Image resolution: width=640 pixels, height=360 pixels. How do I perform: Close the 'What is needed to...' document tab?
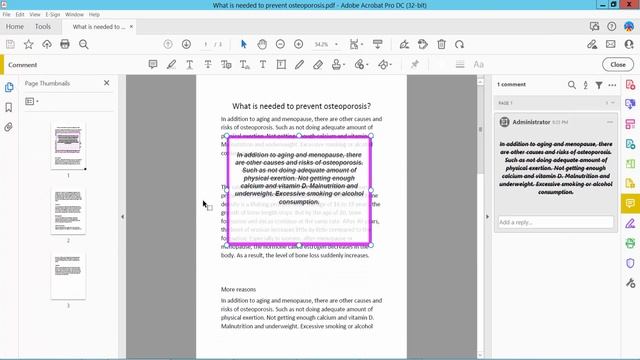tap(131, 27)
